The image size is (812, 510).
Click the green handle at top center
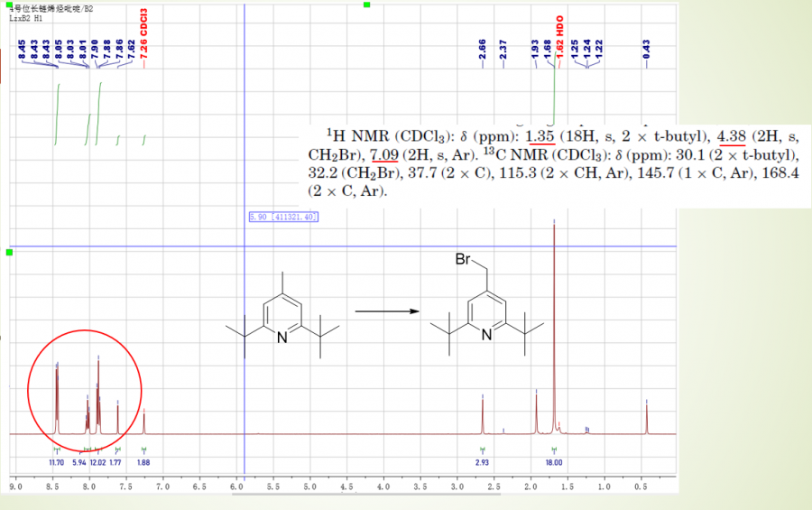tap(366, 5)
